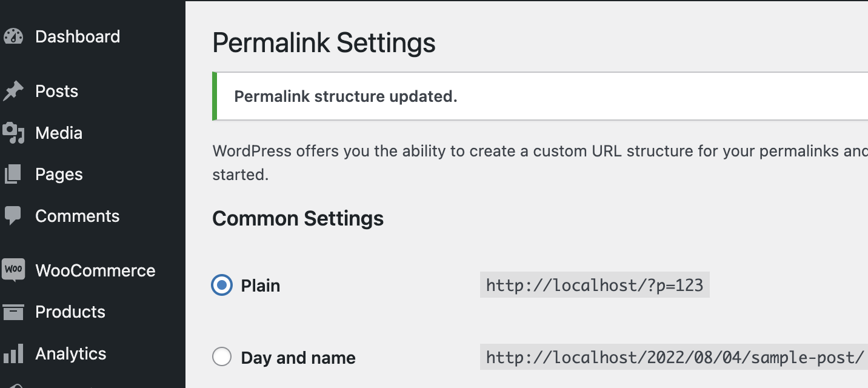Click the Products archive box icon
Image resolution: width=868 pixels, height=388 pixels.
13,312
